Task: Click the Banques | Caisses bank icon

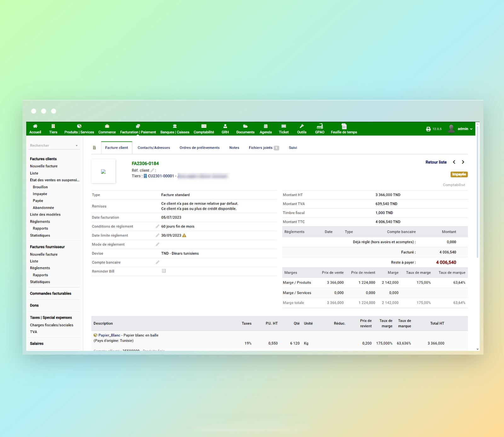Action: pos(175,126)
